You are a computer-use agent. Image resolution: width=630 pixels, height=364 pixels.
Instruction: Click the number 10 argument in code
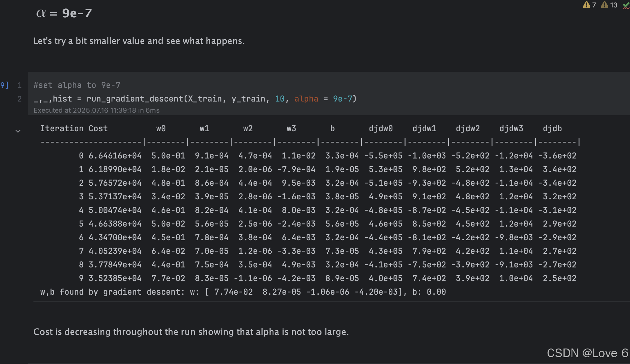279,99
